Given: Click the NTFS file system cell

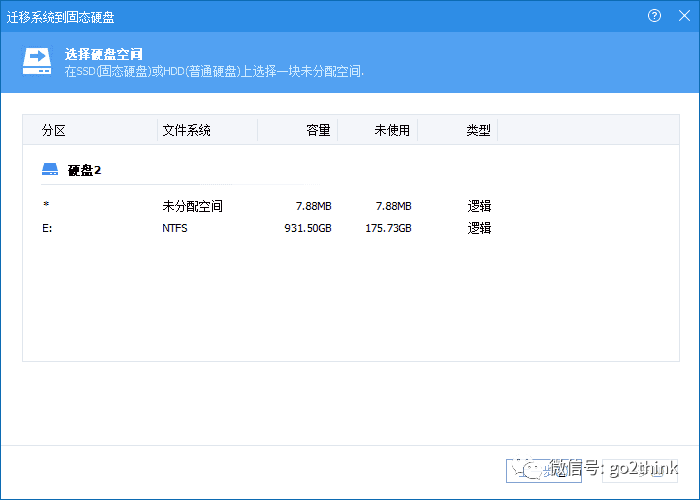Looking at the screenshot, I should pos(175,228).
